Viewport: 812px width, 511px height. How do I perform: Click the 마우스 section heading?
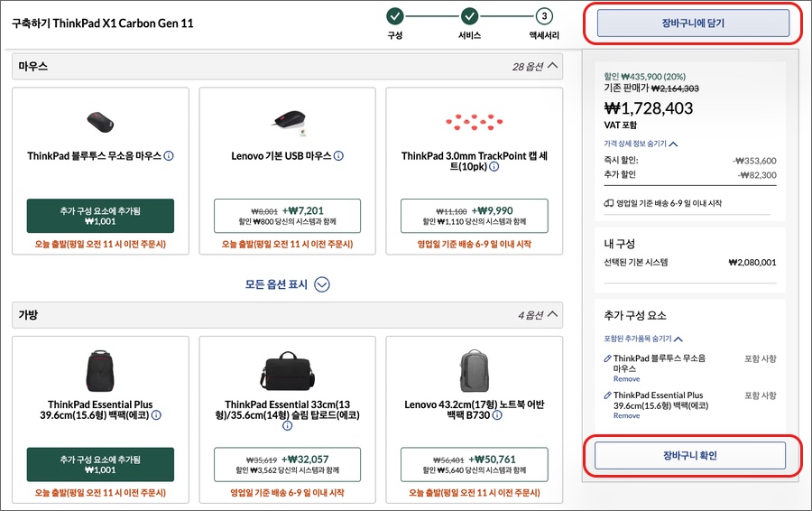click(x=33, y=66)
